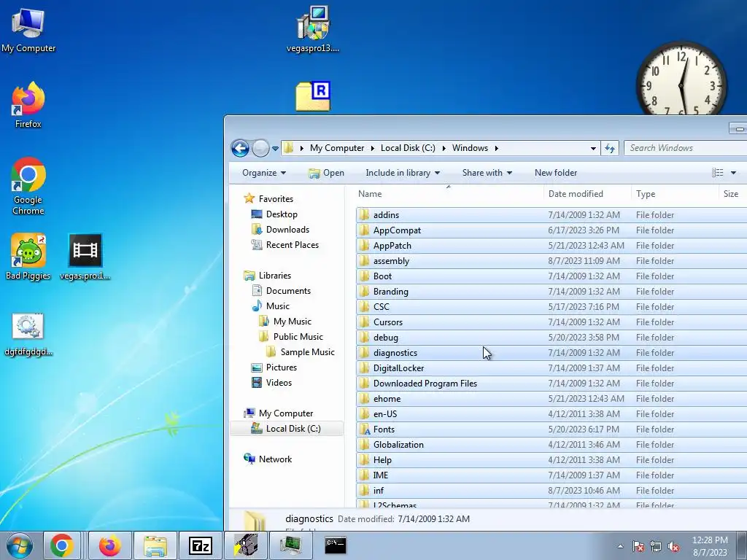
Task: Select the en-US folder row
Action: [551, 414]
